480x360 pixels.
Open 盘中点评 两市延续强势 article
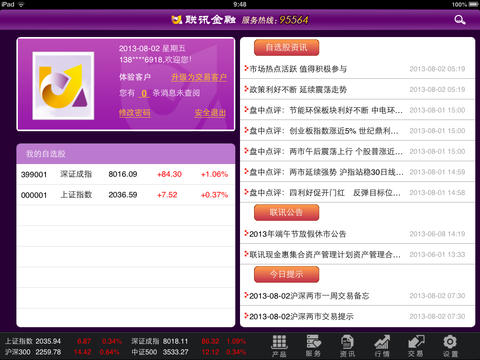pyautogui.click(x=357, y=172)
